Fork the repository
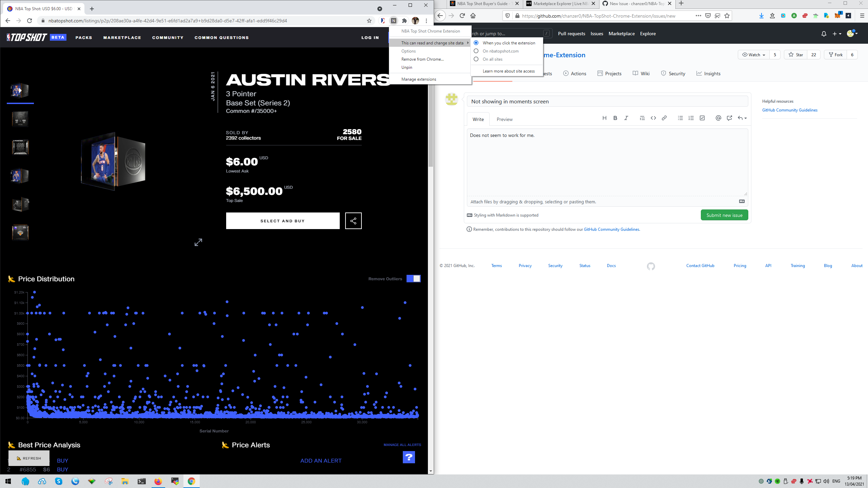868x488 pixels. [x=835, y=55]
